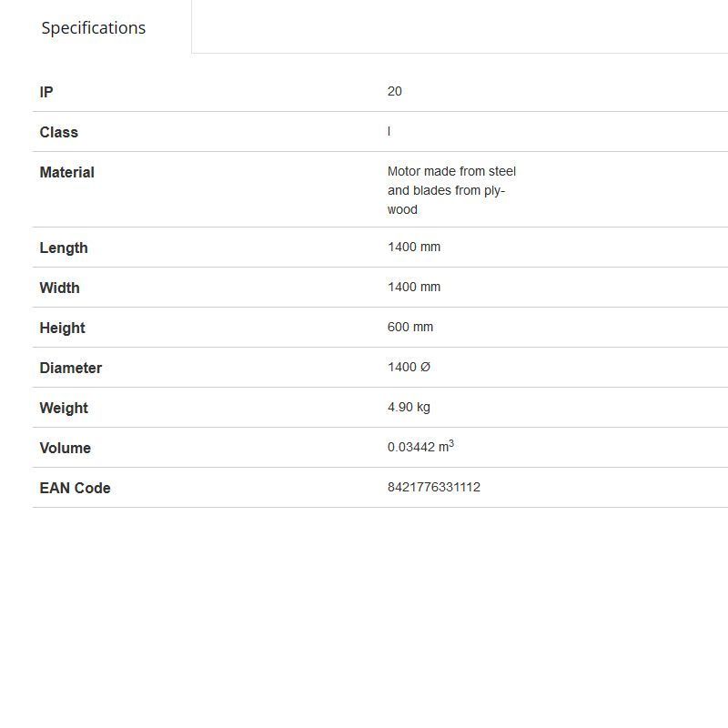
Task: Click the Class row label
Action: (x=59, y=132)
